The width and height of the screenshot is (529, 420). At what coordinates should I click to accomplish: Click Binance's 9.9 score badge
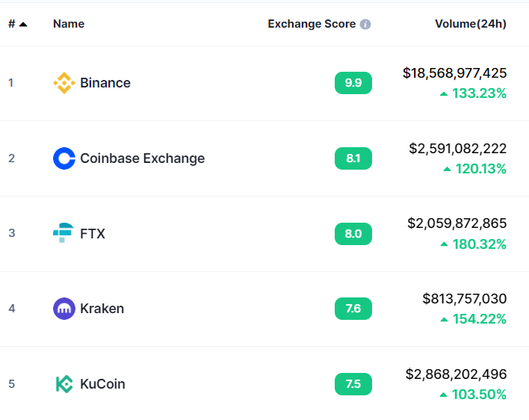click(x=353, y=83)
